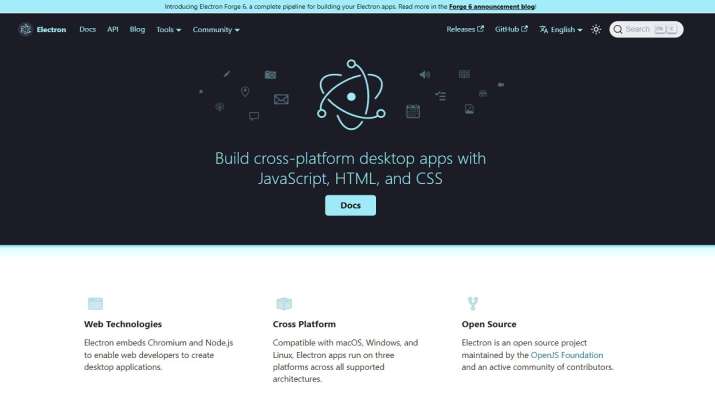This screenshot has width=715, height=402.
Task: Open the API navbar link
Action: 113,29
